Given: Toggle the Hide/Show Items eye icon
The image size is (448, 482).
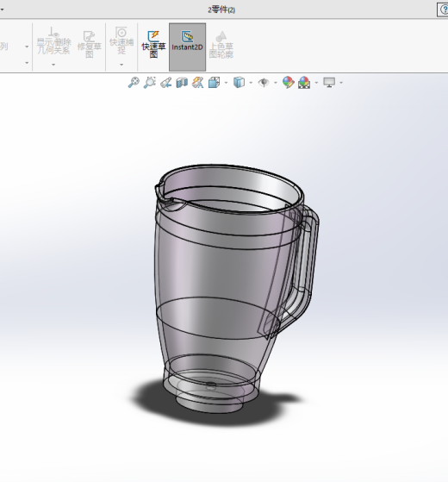Looking at the screenshot, I should (x=264, y=83).
